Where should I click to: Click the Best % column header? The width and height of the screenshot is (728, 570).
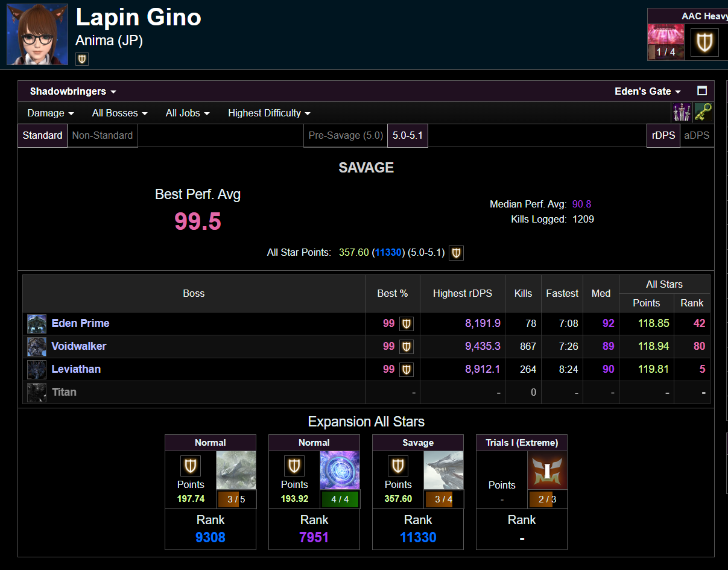(x=393, y=294)
